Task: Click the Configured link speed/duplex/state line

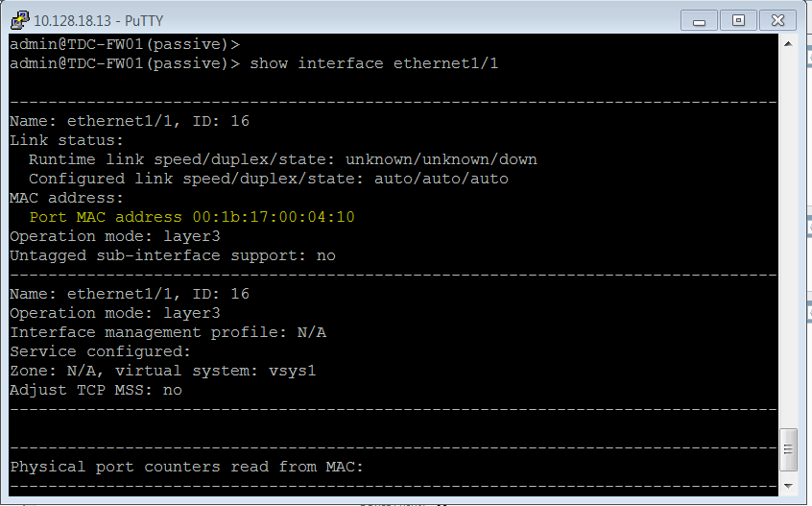Action: coord(268,179)
